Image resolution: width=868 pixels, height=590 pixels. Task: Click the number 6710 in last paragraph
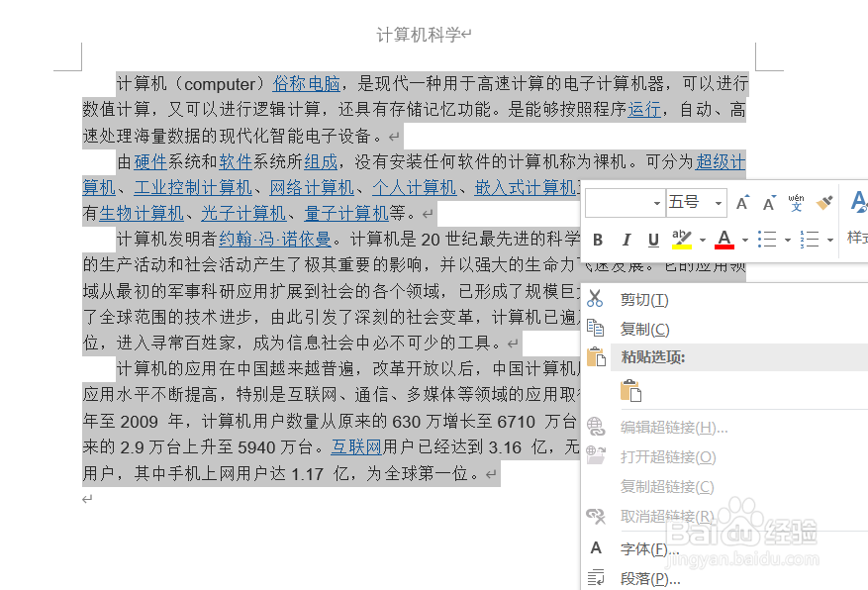click(x=516, y=422)
